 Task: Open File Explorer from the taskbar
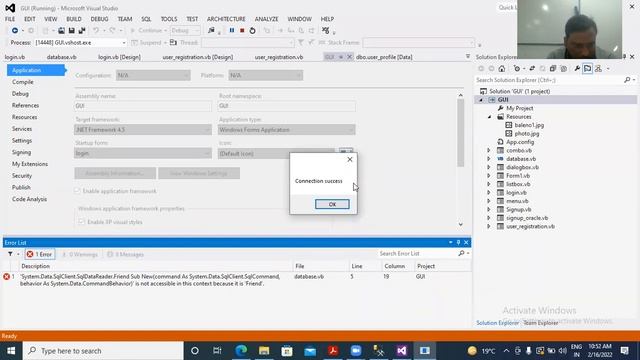[264, 351]
